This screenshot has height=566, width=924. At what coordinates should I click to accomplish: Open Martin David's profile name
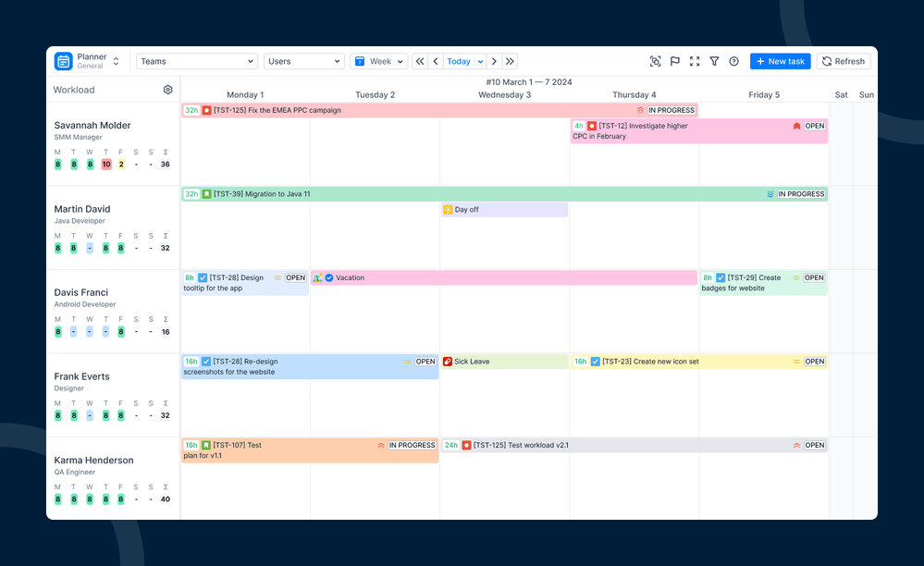(x=82, y=209)
